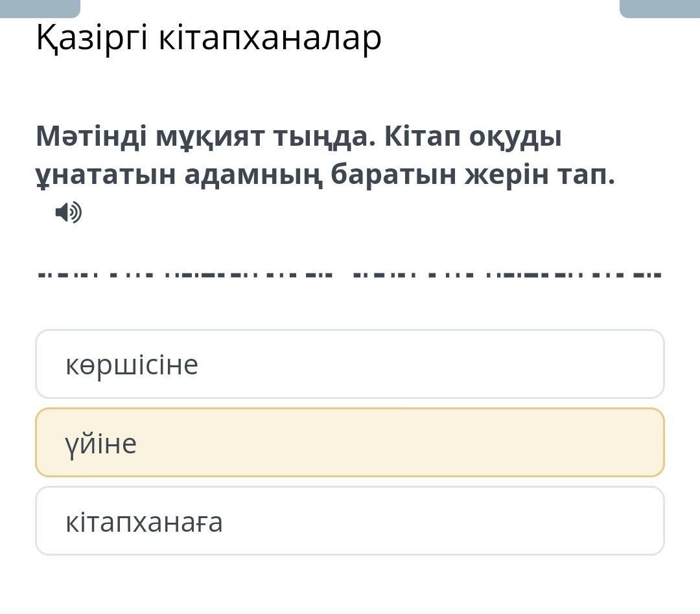The width and height of the screenshot is (700, 614).
Task: Click the second line ұнататын адамның баратын
Action: [246, 175]
